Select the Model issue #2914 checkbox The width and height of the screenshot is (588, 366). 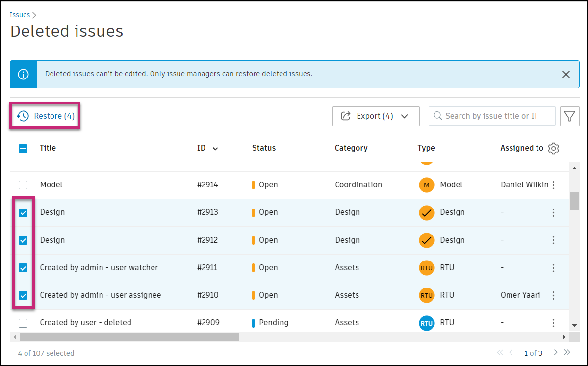tap(23, 185)
